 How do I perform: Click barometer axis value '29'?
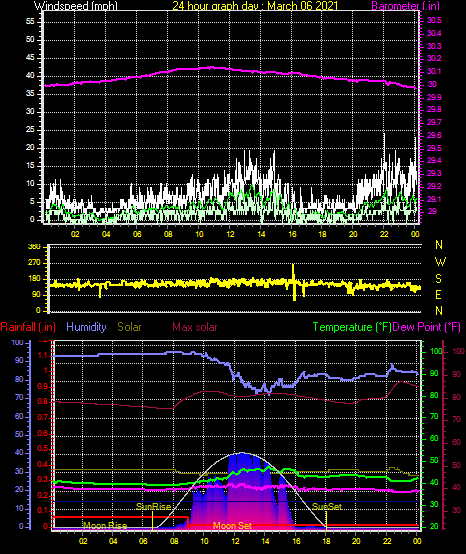pos(432,211)
